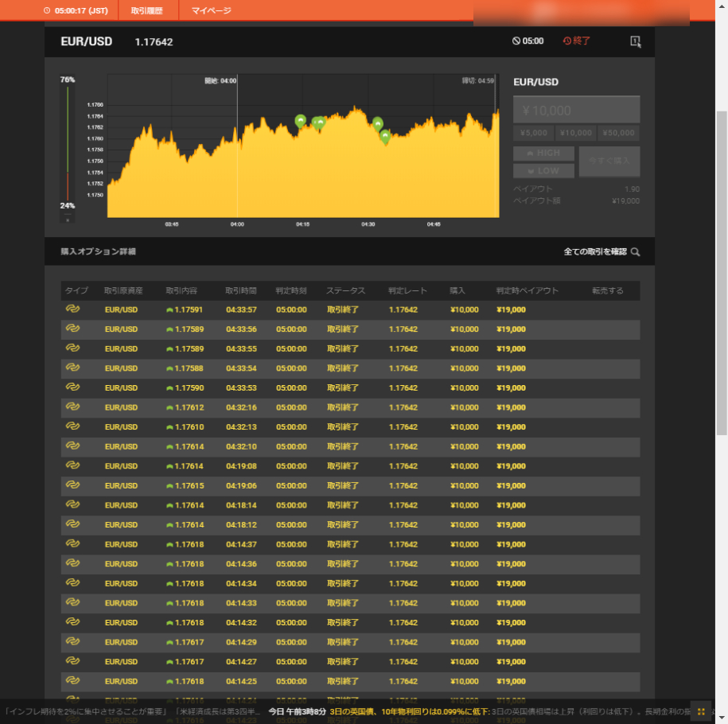Click type icon of the 04:14:32 trade row
This screenshot has height=724, width=728.
[72, 621]
